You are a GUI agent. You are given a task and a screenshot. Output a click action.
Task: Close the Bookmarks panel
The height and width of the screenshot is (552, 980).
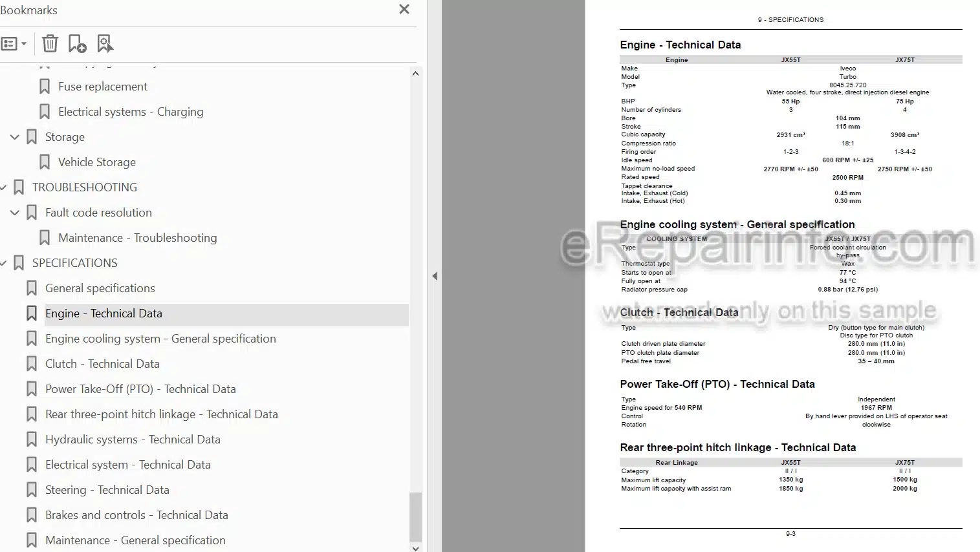coord(404,9)
